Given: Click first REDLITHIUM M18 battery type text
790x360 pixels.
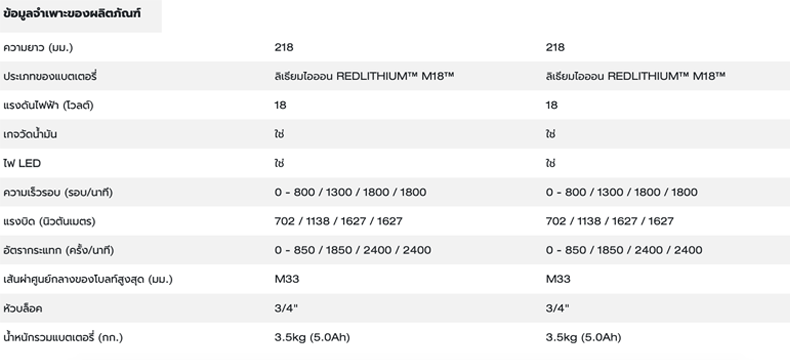Looking at the screenshot, I should coord(364,76).
